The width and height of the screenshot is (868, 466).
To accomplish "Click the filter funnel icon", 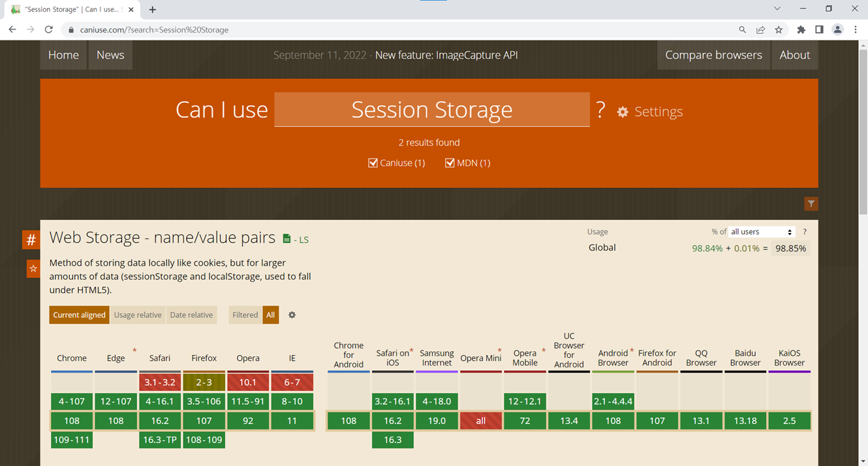I will tap(811, 204).
